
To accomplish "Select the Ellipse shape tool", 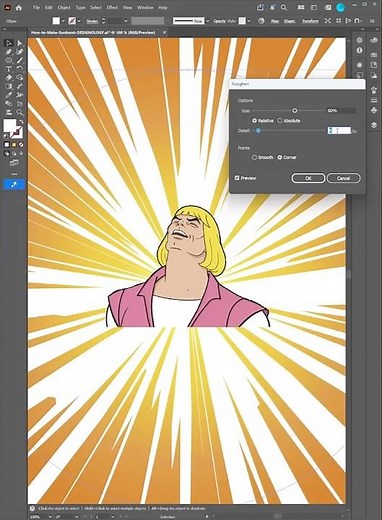I will [9, 60].
